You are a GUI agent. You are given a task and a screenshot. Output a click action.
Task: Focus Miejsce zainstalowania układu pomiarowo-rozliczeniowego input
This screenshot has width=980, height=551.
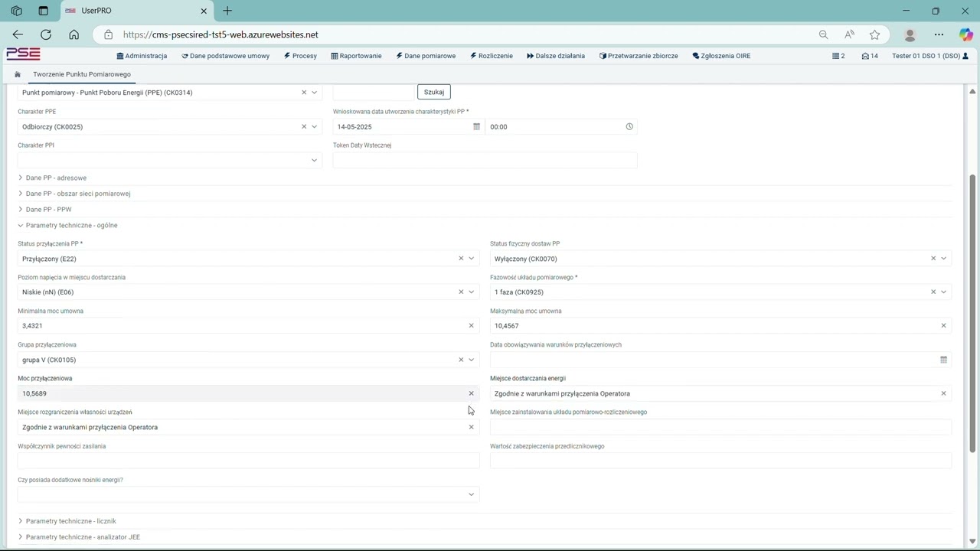pos(720,427)
